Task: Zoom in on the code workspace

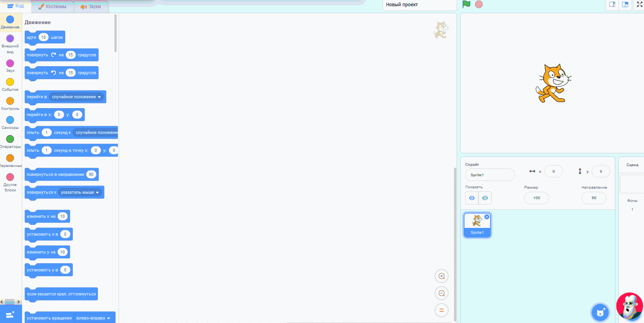Action: (x=441, y=276)
